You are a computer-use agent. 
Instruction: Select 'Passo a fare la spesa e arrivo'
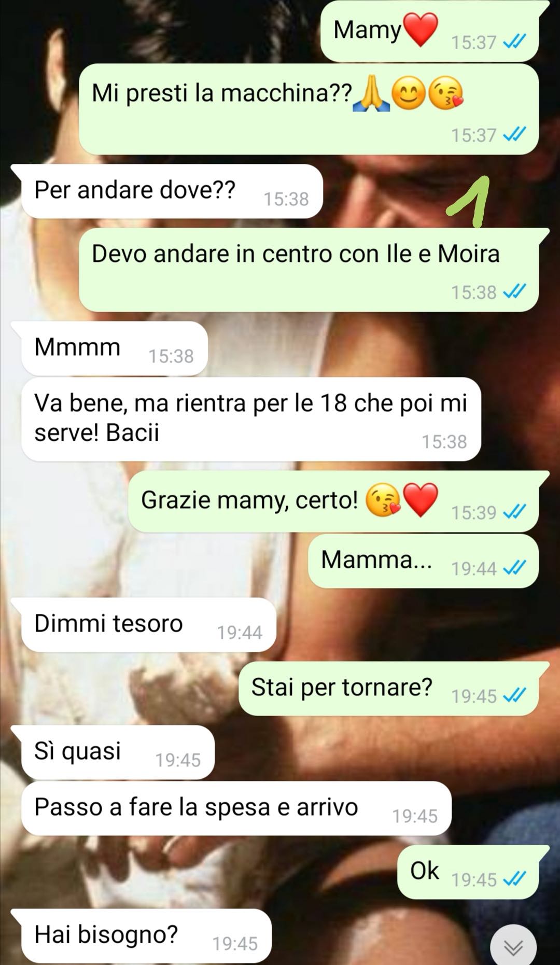[x=236, y=808]
